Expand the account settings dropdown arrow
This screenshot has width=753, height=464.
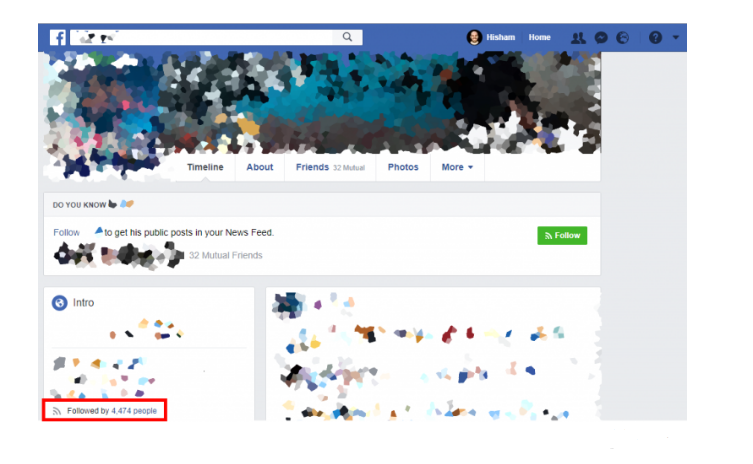point(676,37)
